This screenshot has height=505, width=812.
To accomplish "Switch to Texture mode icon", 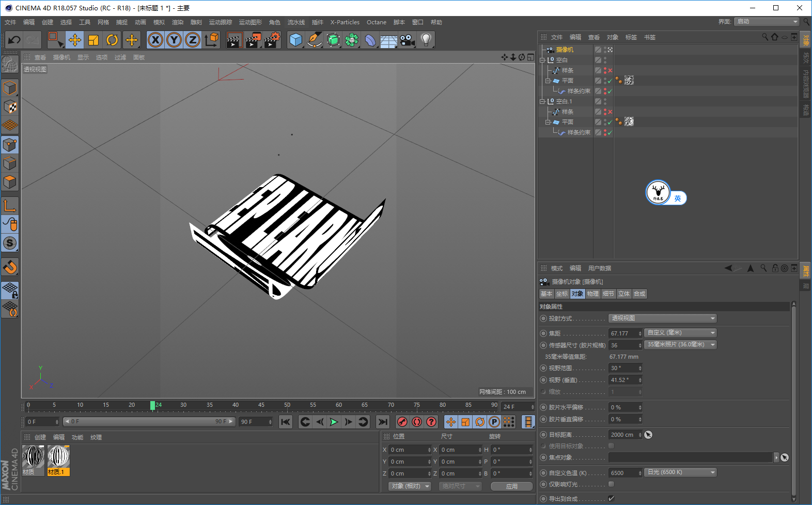I will [x=10, y=107].
